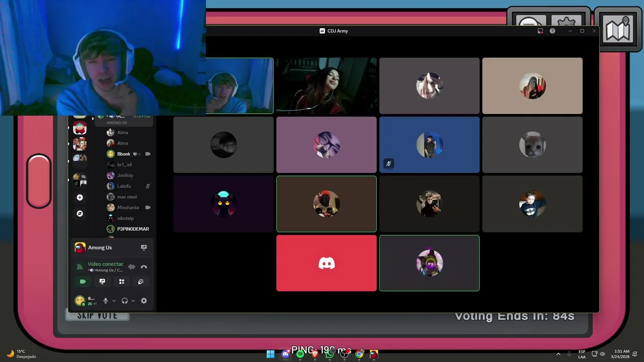Open Spotify from taskbar
Viewport: 644px width, 362px height.
point(300,354)
